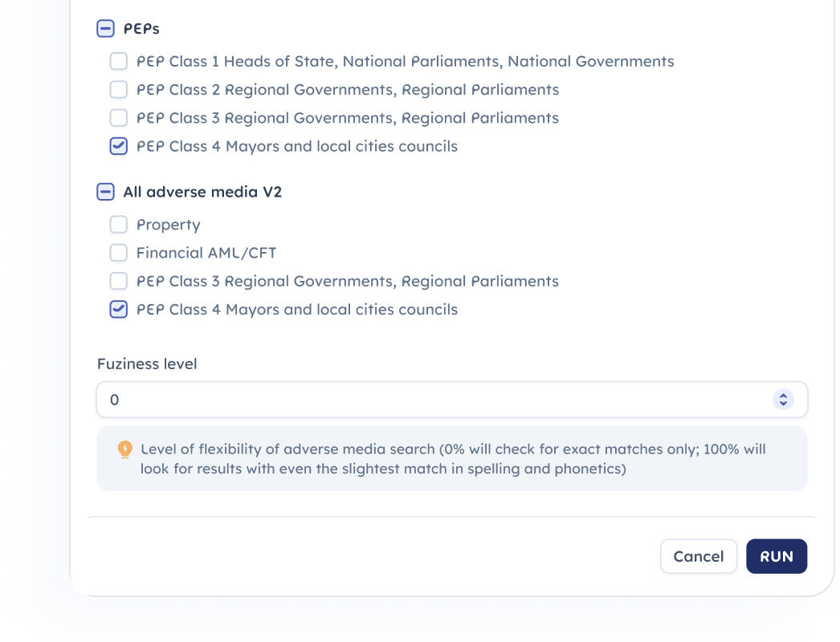The height and width of the screenshot is (642, 840).
Task: Click the up arrow in Fuziness stepper
Action: pos(783,396)
